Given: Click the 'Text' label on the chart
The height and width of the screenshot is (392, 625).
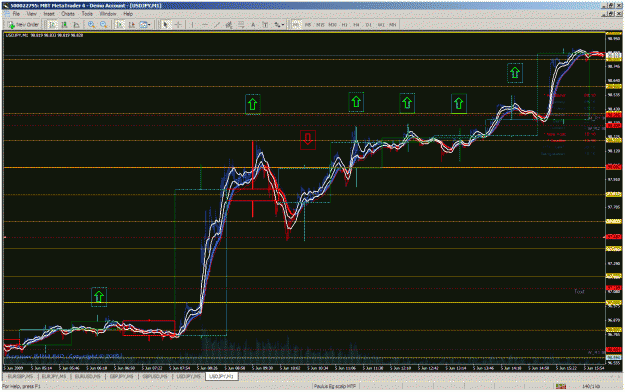Looking at the screenshot, I should (579, 292).
